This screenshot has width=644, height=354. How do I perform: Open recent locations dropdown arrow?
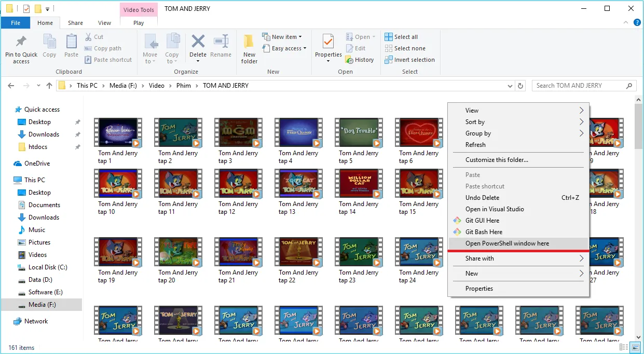[x=38, y=86]
